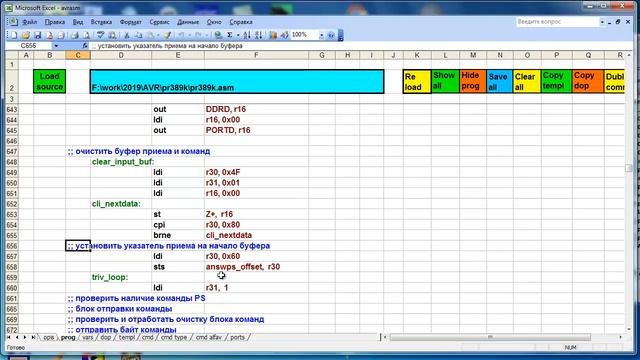Click the green Copy templ button
Screen dimensions: 640x360
(x=556, y=82)
